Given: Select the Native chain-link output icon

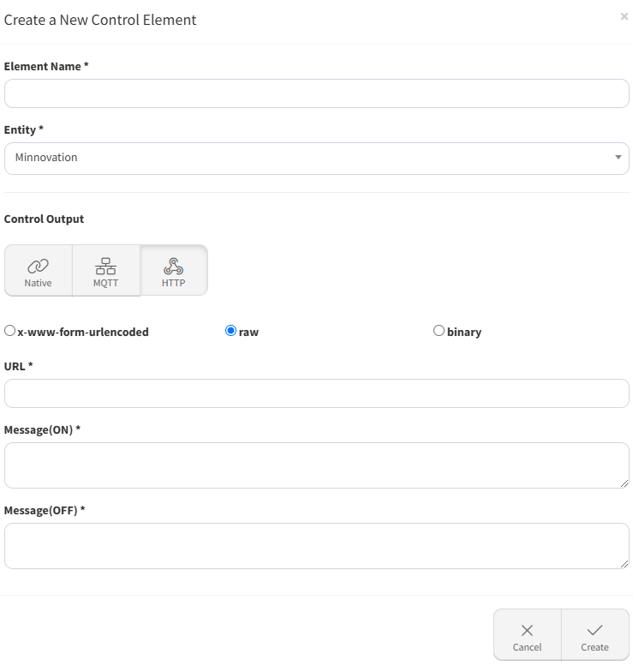Looking at the screenshot, I should point(38,266).
